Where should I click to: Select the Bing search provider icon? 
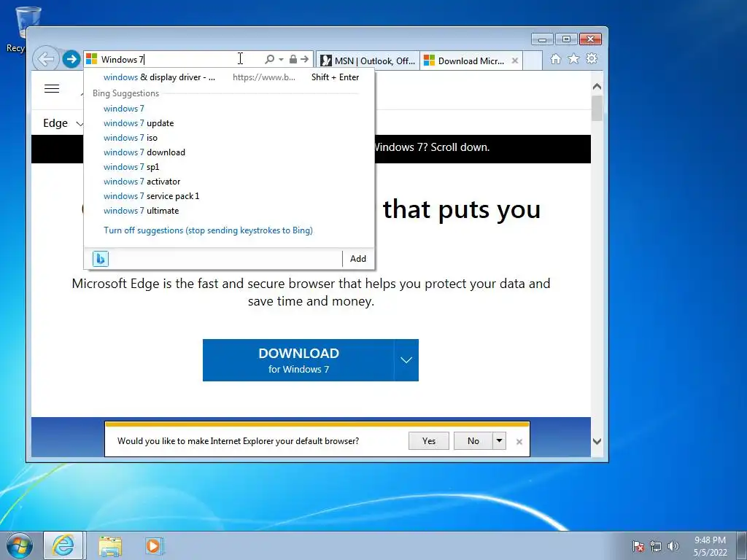coord(101,259)
